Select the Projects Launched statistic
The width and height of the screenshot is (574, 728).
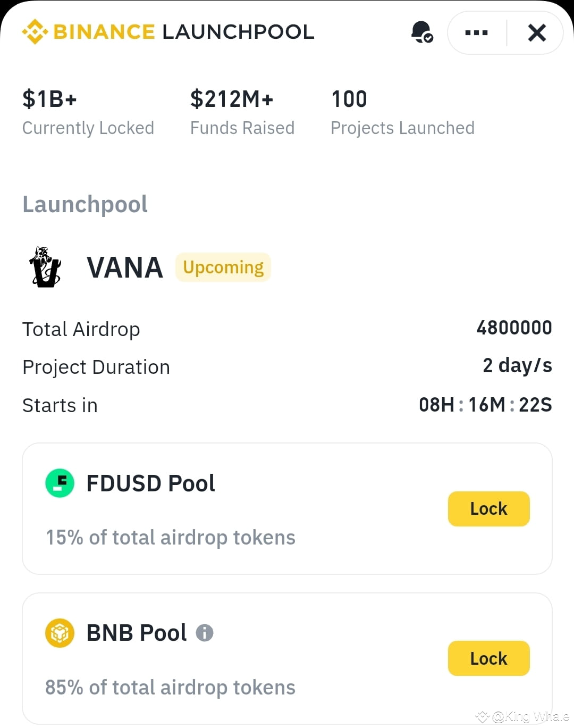pyautogui.click(x=402, y=113)
